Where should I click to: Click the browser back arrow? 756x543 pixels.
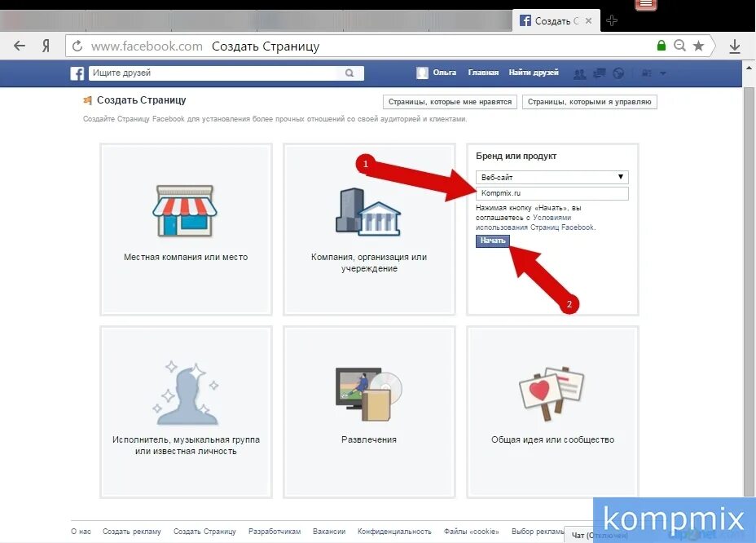[20, 46]
